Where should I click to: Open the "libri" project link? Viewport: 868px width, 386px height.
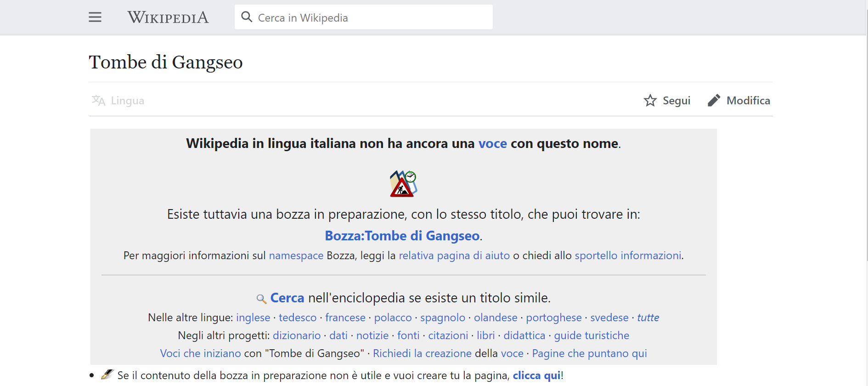click(486, 335)
